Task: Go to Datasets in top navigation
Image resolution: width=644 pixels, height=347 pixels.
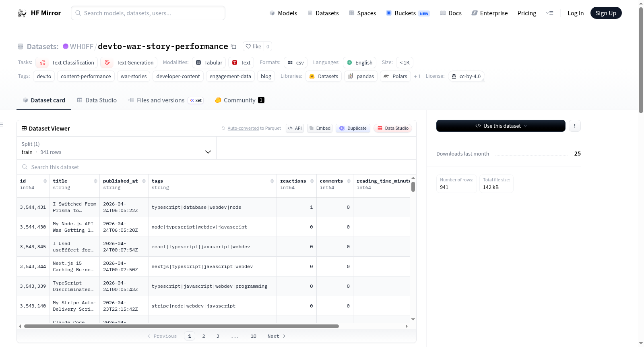Action: point(323,13)
